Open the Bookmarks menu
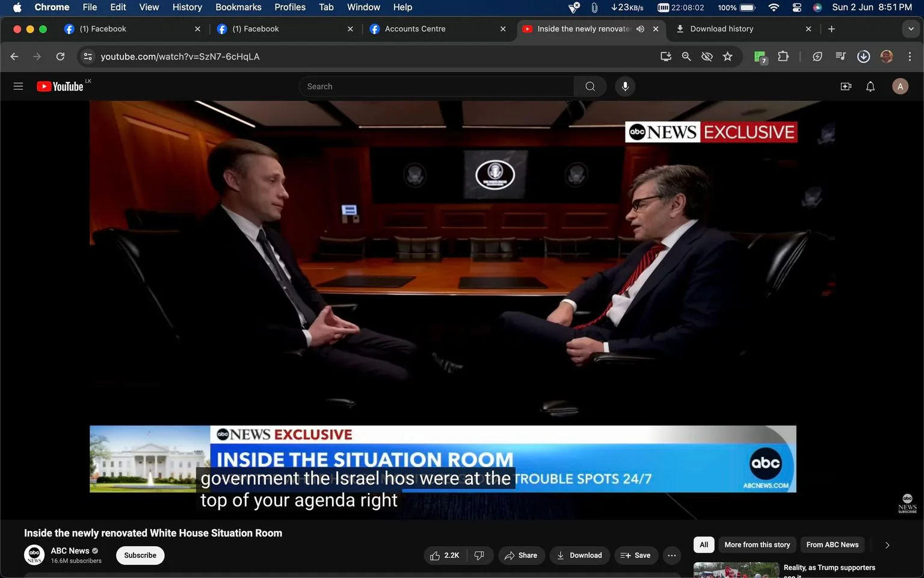 [238, 7]
